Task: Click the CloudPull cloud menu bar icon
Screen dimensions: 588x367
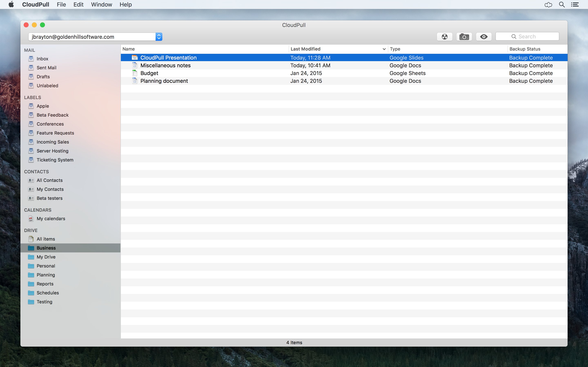Action: coord(548,5)
